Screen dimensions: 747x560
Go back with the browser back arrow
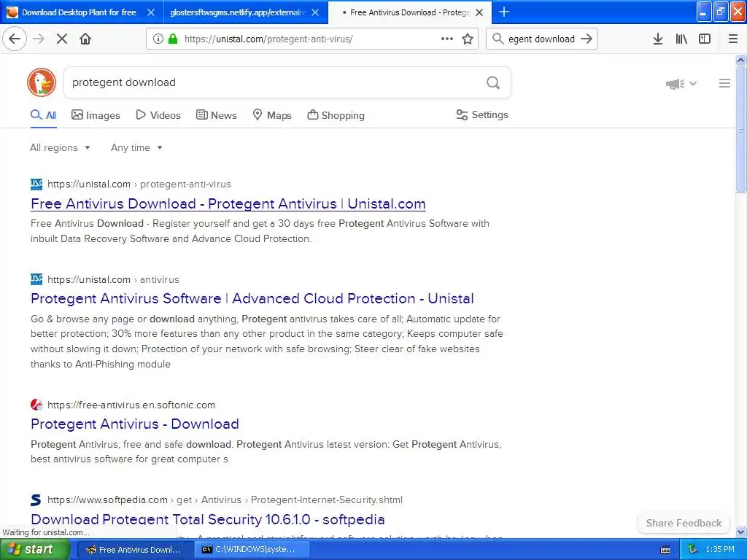click(x=15, y=39)
